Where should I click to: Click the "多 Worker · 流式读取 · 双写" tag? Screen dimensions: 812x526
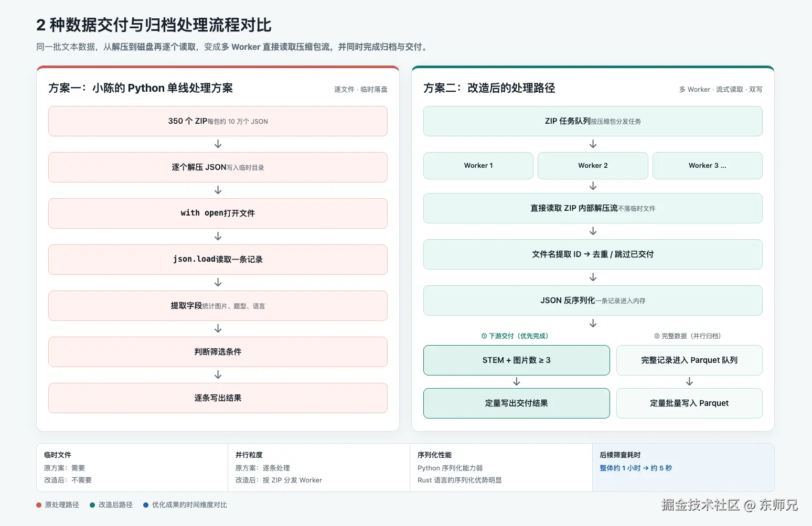(x=721, y=90)
